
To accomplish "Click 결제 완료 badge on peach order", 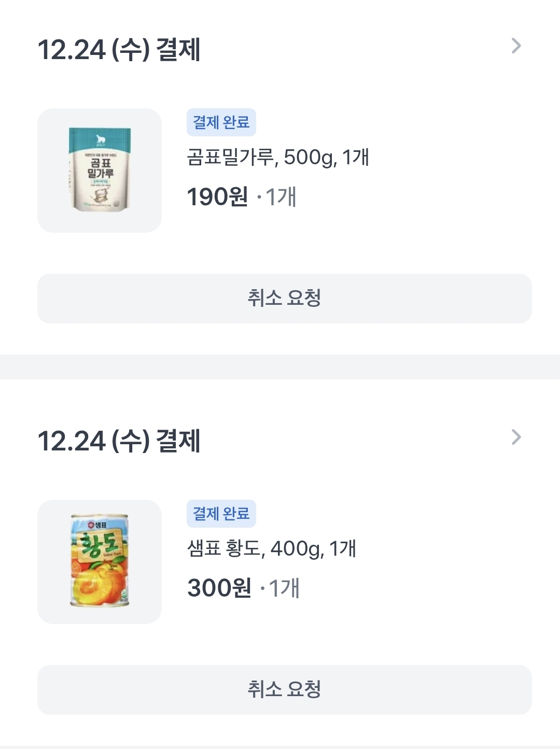I will (221, 514).
